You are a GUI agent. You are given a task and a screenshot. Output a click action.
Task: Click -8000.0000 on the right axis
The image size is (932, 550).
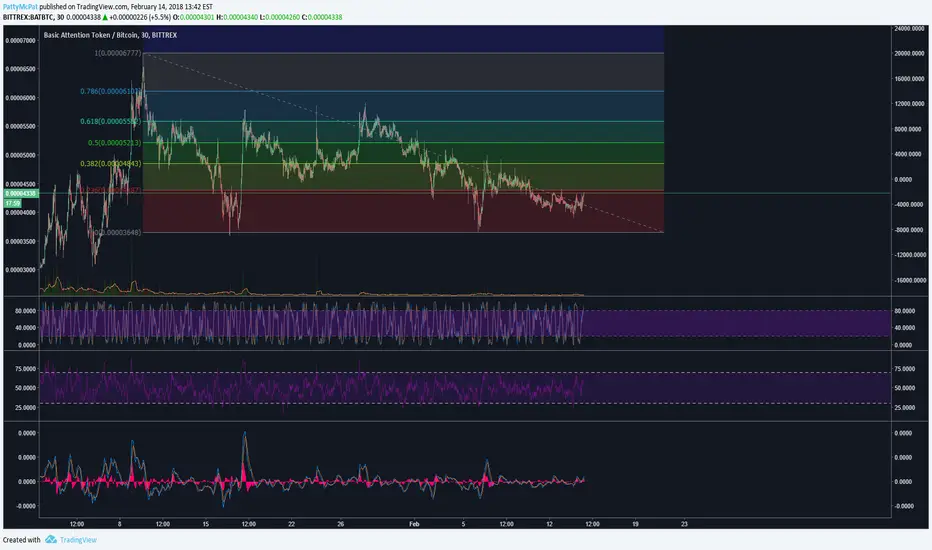909,230
